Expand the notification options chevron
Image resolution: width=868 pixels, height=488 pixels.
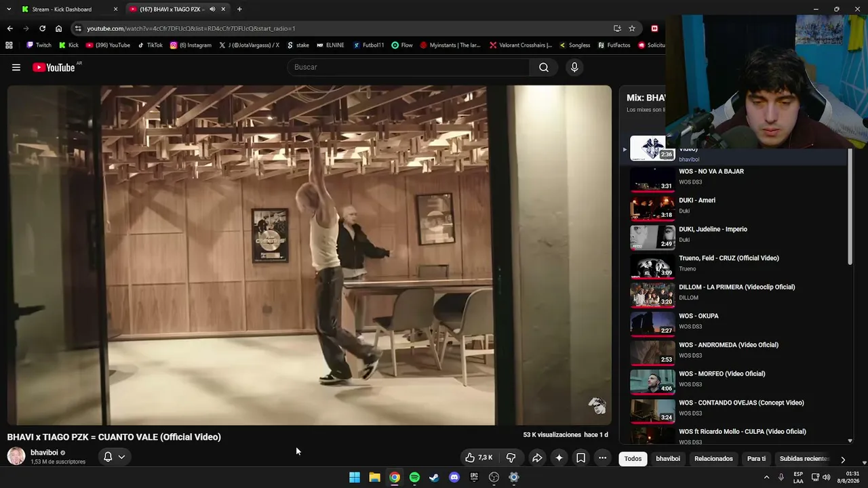(x=121, y=457)
